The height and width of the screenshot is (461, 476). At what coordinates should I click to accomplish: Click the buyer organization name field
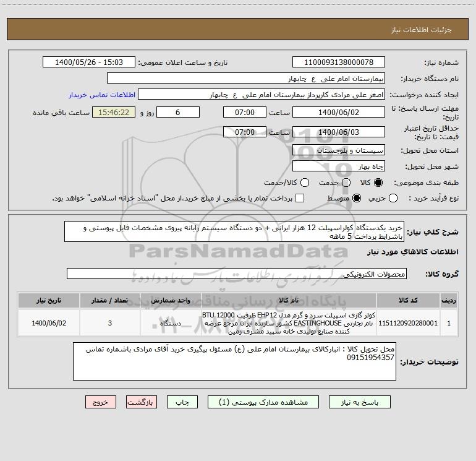point(246,78)
